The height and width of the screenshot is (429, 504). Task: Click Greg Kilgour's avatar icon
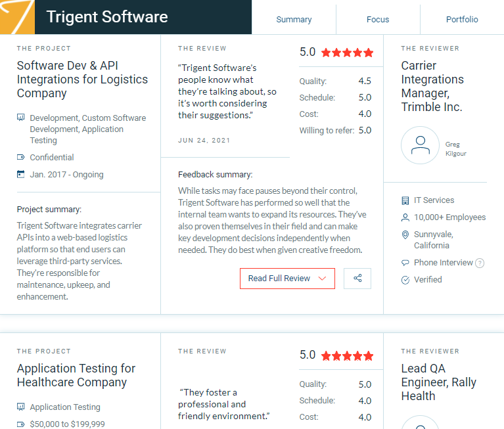click(x=420, y=145)
